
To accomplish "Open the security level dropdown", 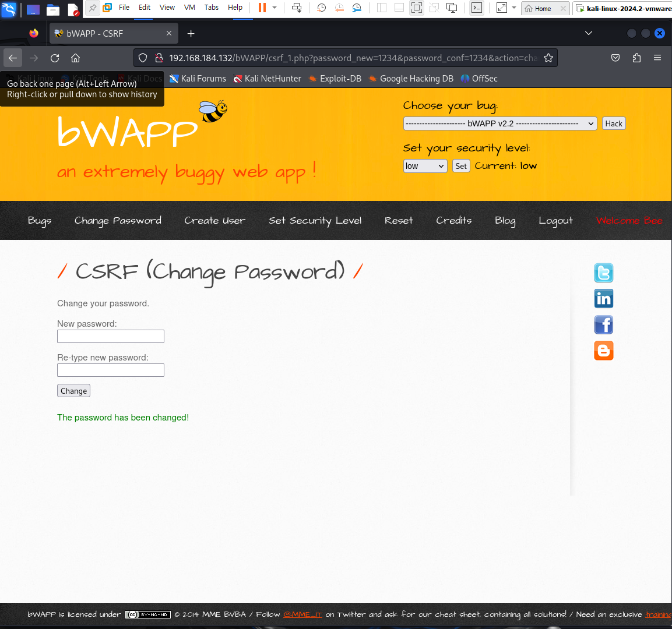I will (425, 166).
